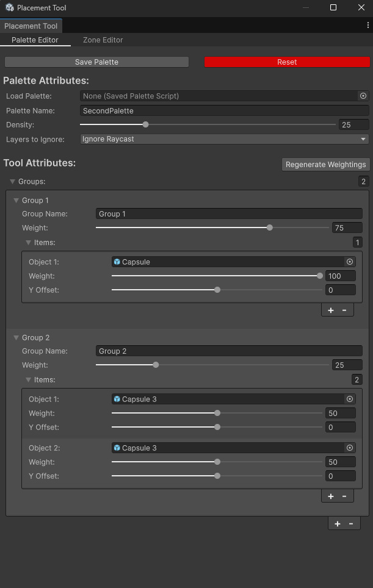Image resolution: width=373 pixels, height=588 pixels.
Task: Open the Layers to Ignore dropdown
Action: tap(225, 139)
